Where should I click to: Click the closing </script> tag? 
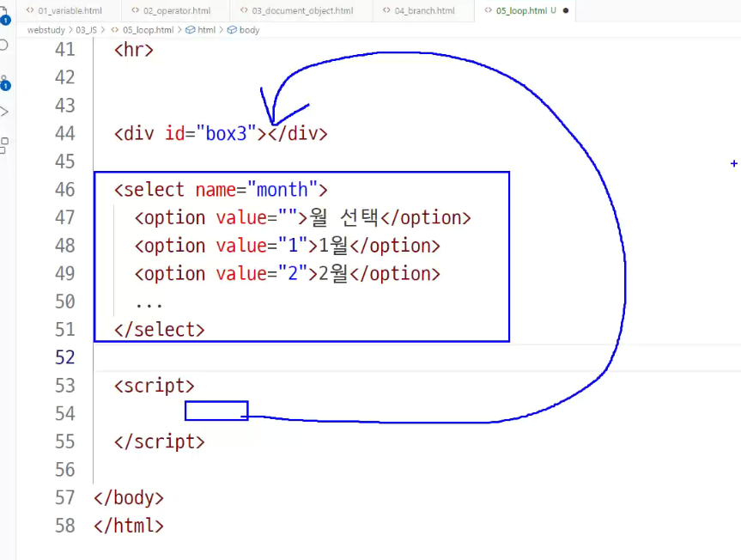pyautogui.click(x=159, y=441)
